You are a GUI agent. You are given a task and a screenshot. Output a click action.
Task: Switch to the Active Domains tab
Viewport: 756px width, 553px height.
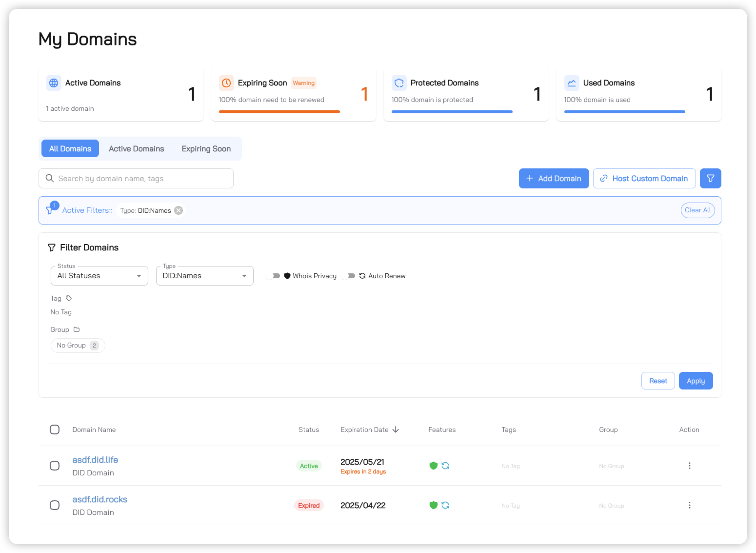[136, 149]
